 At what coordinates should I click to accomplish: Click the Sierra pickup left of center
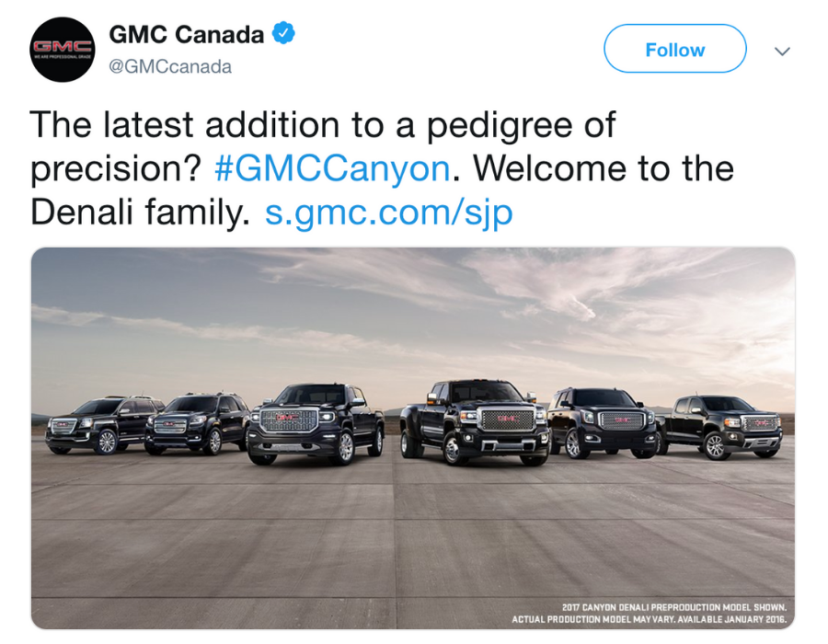(316, 424)
